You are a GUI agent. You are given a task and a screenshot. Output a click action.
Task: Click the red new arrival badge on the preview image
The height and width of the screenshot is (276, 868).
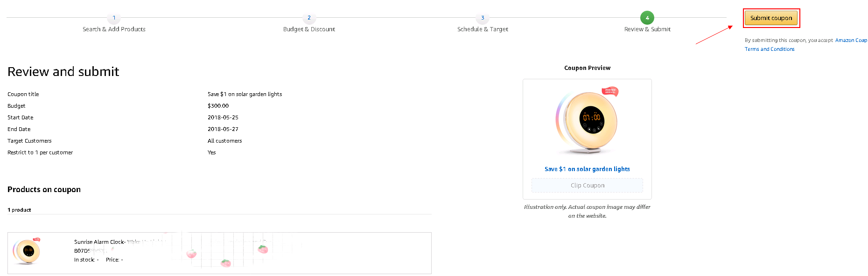610,91
